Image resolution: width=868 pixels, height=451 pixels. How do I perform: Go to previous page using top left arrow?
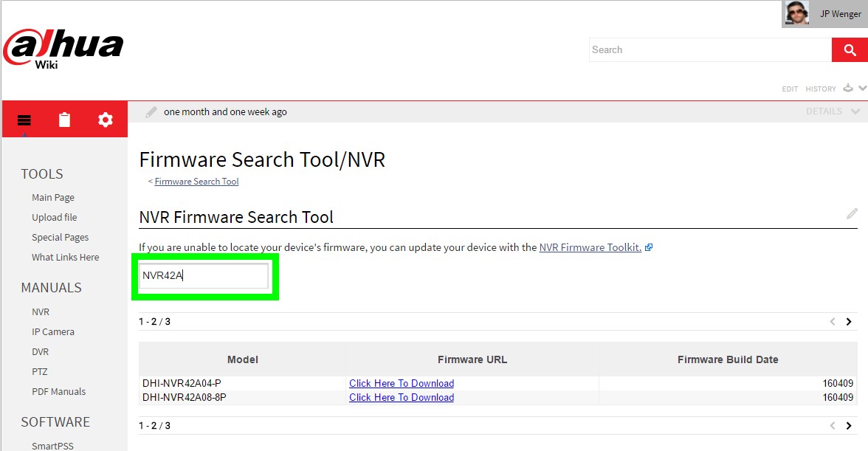pos(832,322)
